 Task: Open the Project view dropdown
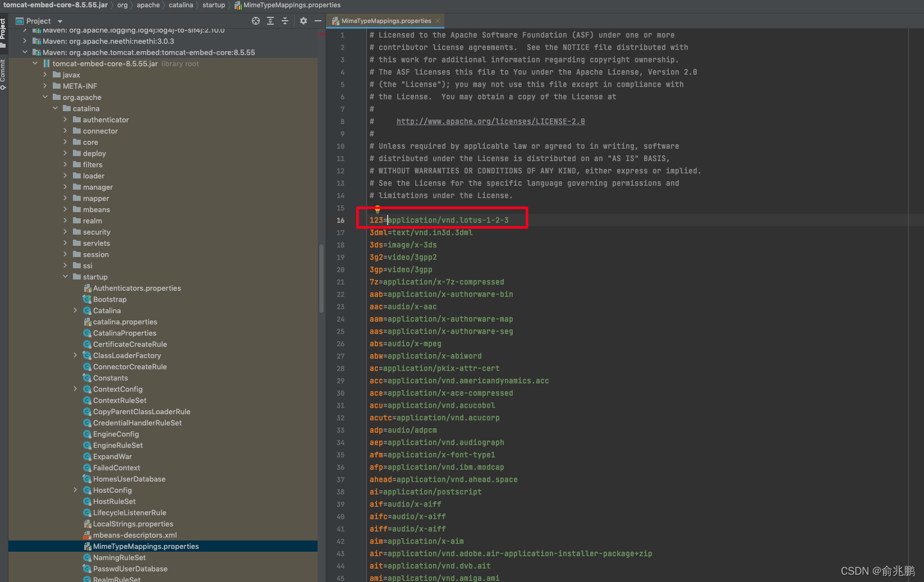pos(60,21)
